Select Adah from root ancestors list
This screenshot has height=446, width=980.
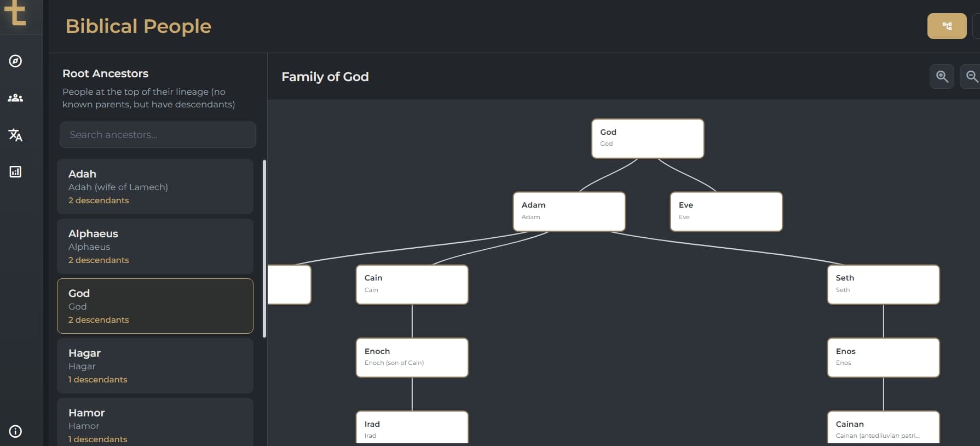pos(155,186)
